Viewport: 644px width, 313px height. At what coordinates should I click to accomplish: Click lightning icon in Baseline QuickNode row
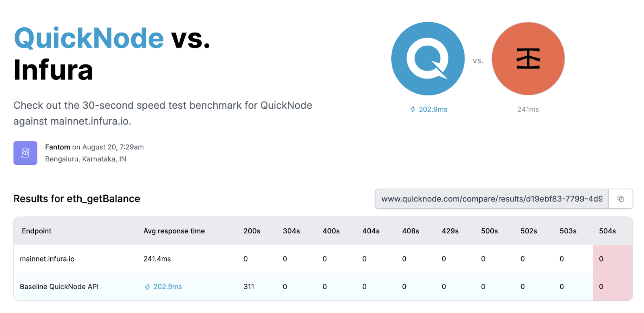[147, 287]
